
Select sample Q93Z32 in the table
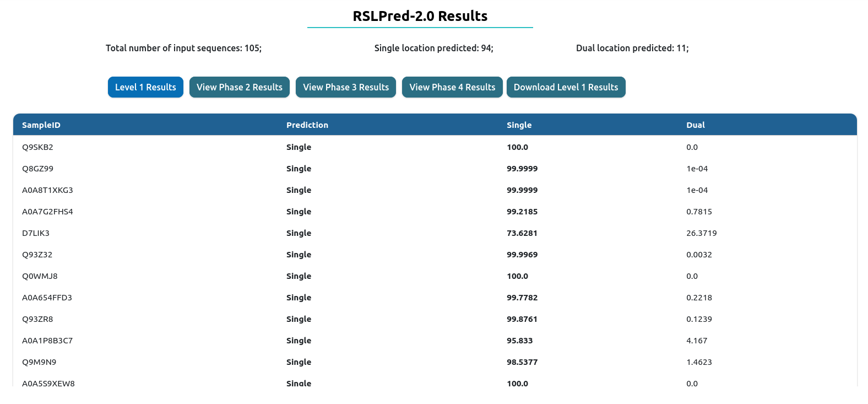[x=37, y=255]
